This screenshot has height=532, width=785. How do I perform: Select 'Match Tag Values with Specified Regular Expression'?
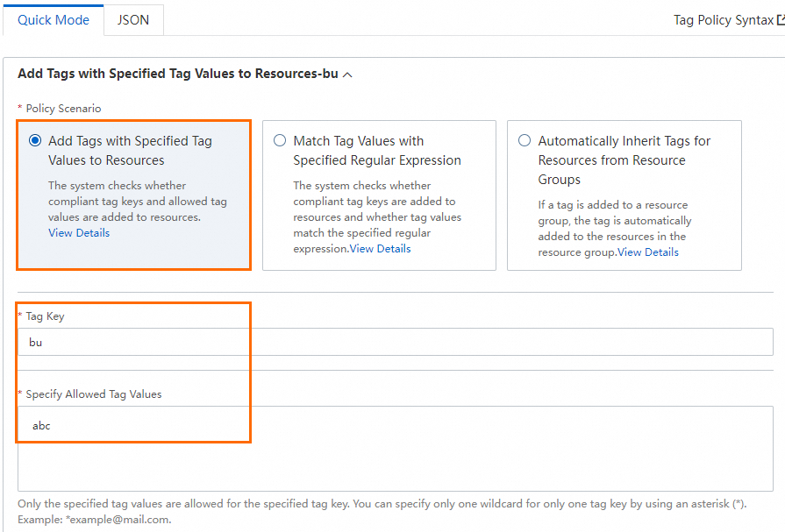tap(279, 140)
